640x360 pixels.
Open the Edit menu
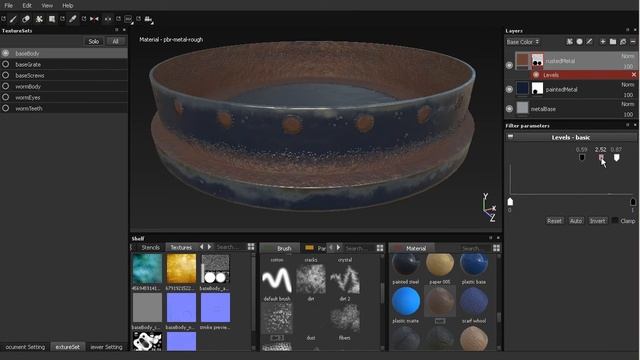pos(27,5)
